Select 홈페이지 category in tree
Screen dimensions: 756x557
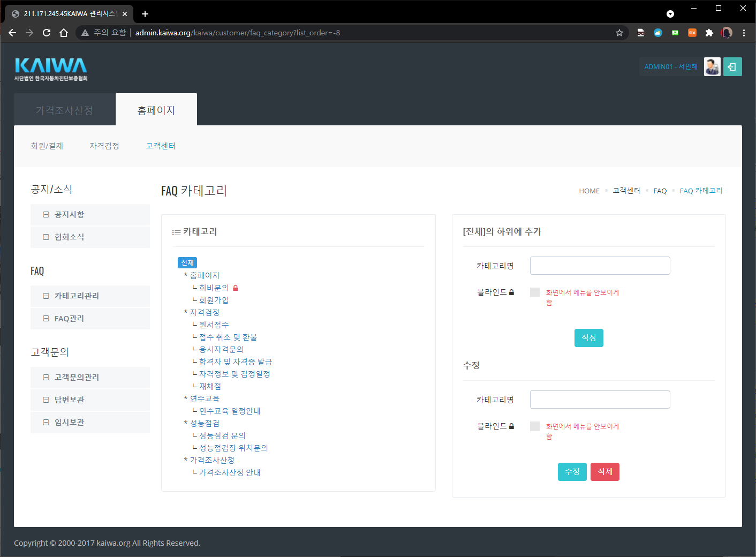pyautogui.click(x=205, y=275)
